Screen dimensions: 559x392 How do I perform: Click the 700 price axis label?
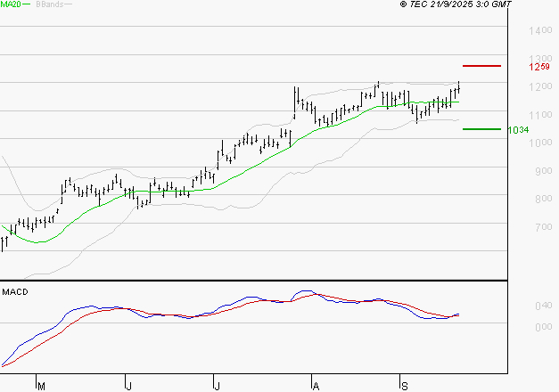(544, 226)
